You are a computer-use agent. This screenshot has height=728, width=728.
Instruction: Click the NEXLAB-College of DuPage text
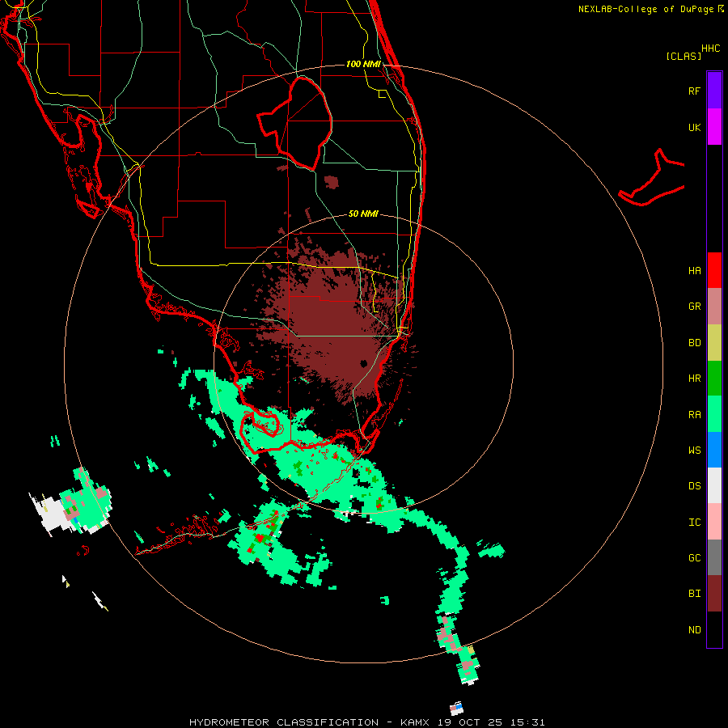[x=645, y=9]
